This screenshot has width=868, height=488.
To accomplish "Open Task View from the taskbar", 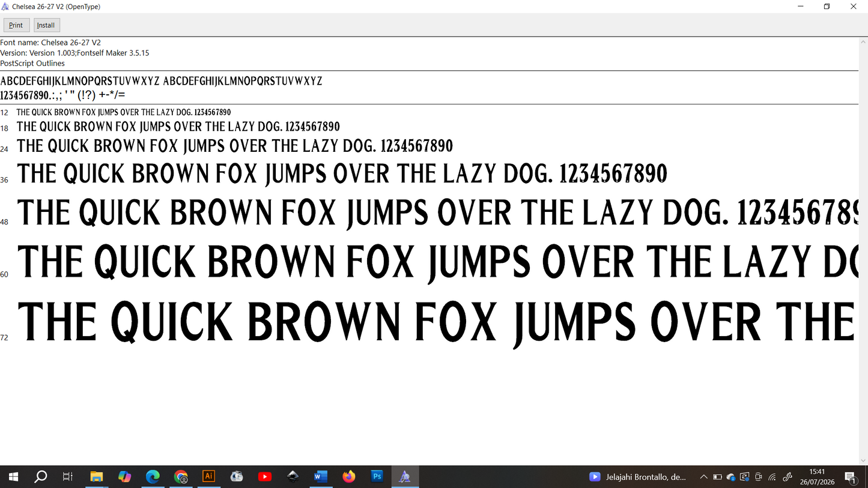I will (68, 477).
